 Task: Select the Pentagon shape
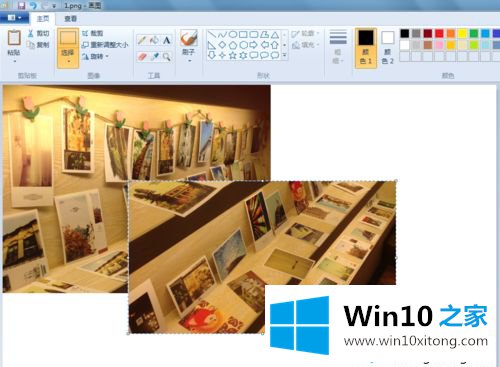[x=233, y=45]
